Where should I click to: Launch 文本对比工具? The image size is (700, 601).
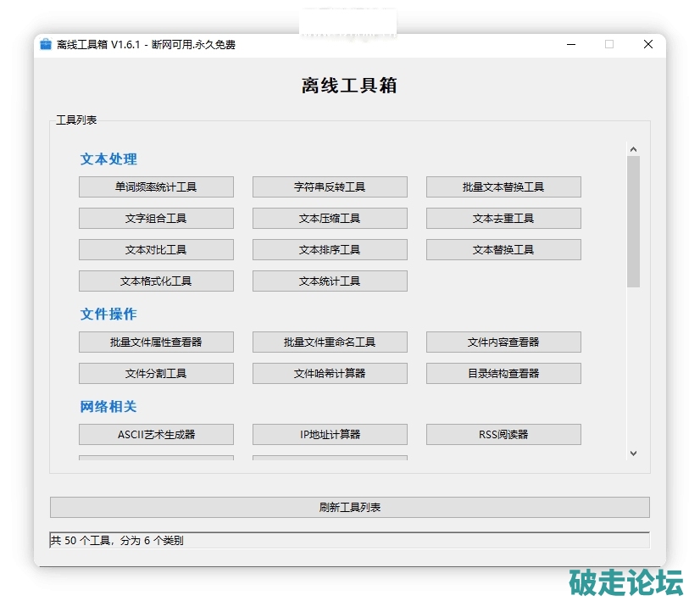156,250
